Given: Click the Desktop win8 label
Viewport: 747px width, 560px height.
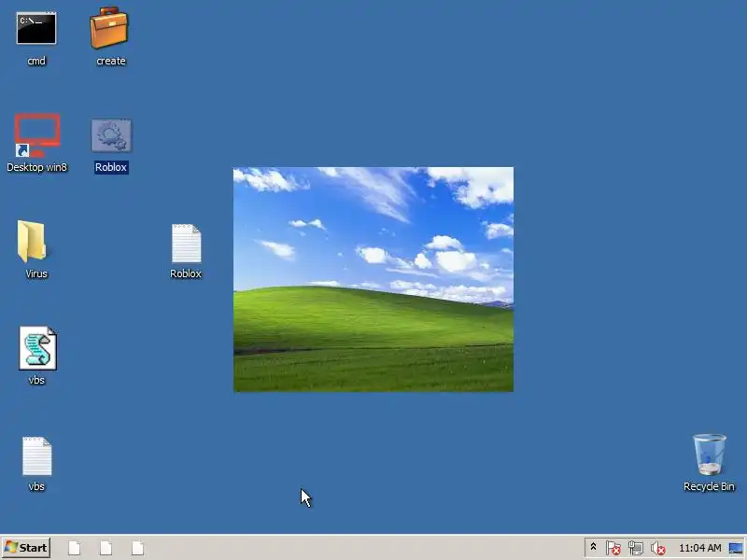Looking at the screenshot, I should pyautogui.click(x=36, y=167).
